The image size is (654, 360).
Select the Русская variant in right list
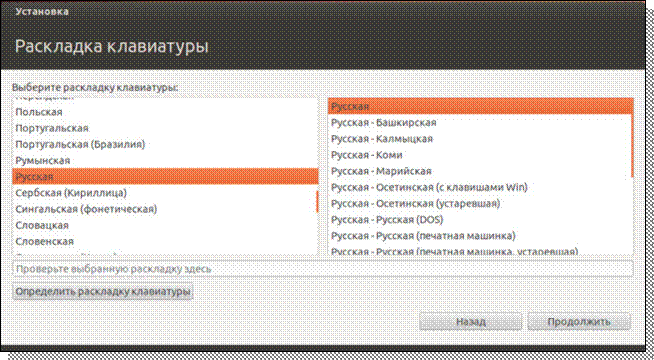click(x=480, y=106)
